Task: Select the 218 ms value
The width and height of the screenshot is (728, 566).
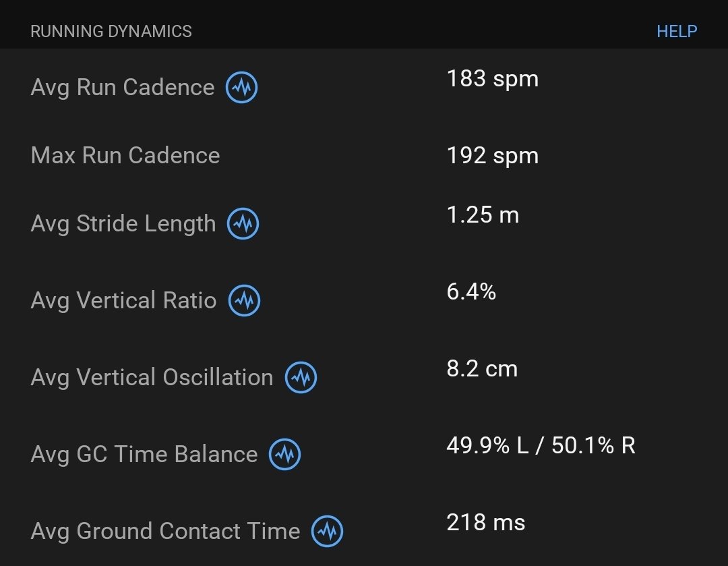Action: (485, 522)
